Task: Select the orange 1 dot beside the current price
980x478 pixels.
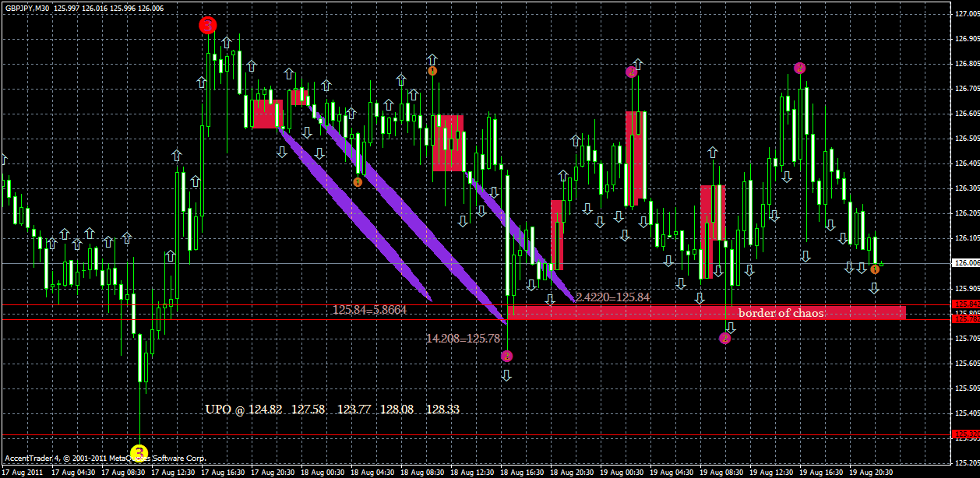Action: pyautogui.click(x=876, y=268)
